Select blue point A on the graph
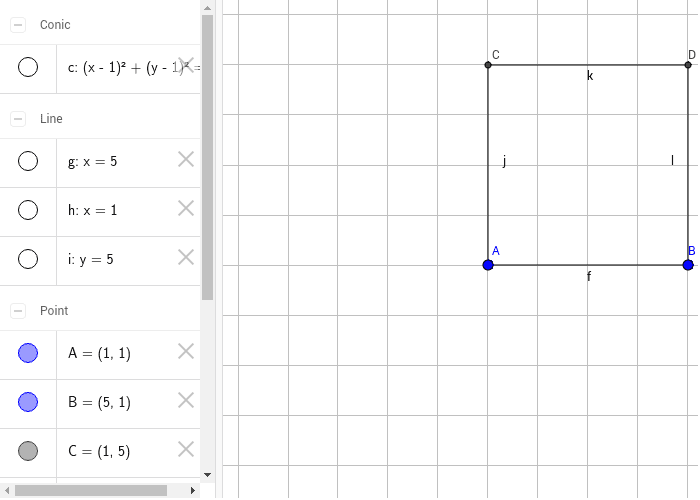 pyautogui.click(x=488, y=265)
